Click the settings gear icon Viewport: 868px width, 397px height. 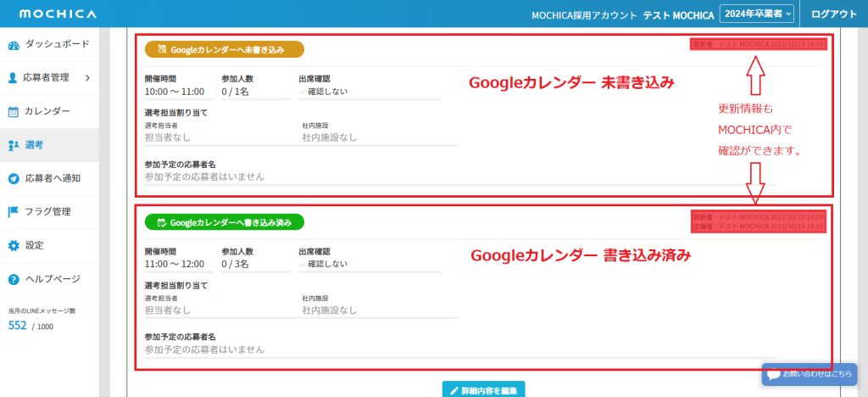click(x=14, y=245)
